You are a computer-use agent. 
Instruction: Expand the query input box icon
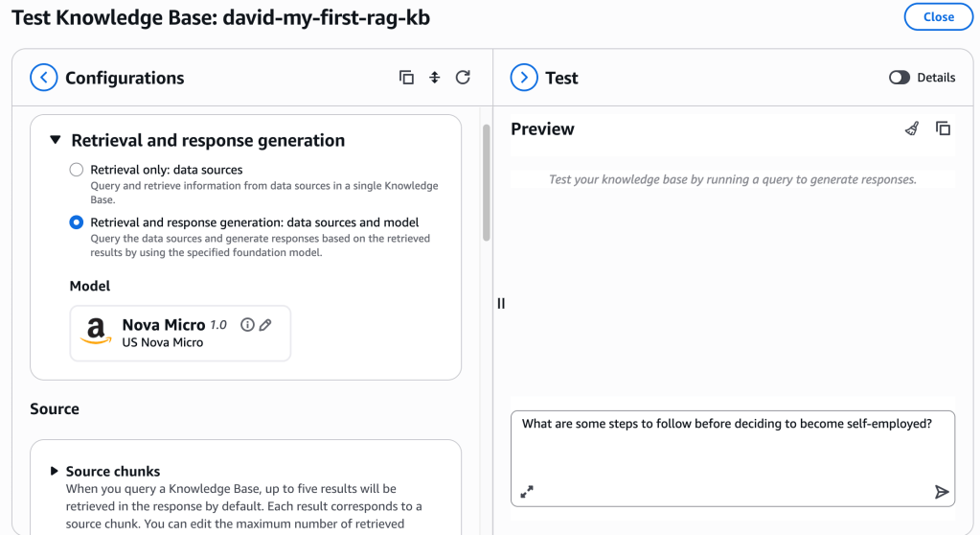point(527,492)
